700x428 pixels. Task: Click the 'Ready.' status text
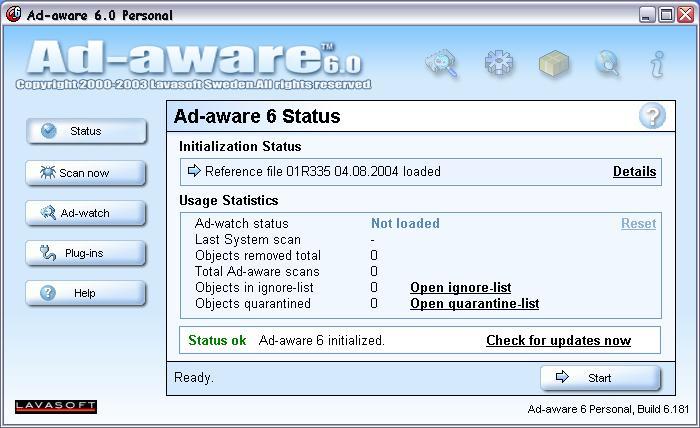coord(194,378)
